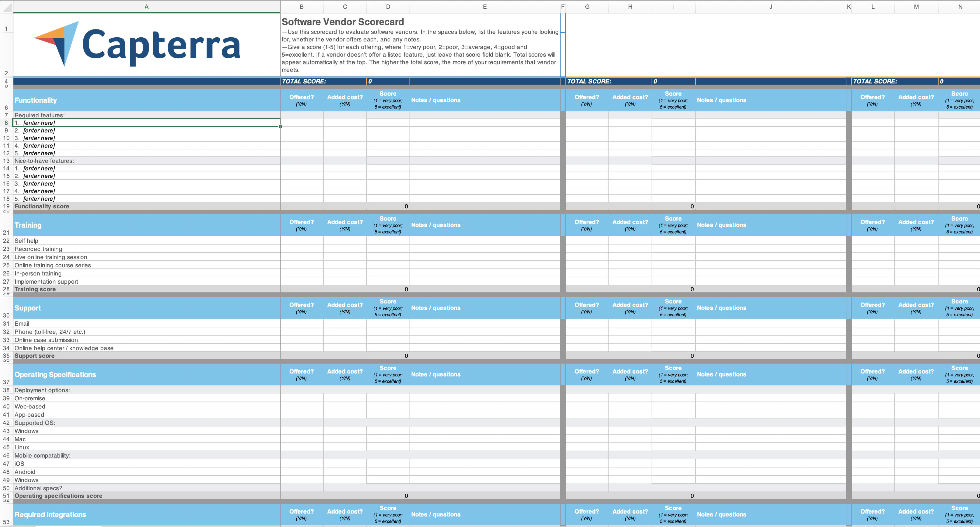Select '3. [enter here]' in row 16
The width and height of the screenshot is (980, 527).
point(146,184)
